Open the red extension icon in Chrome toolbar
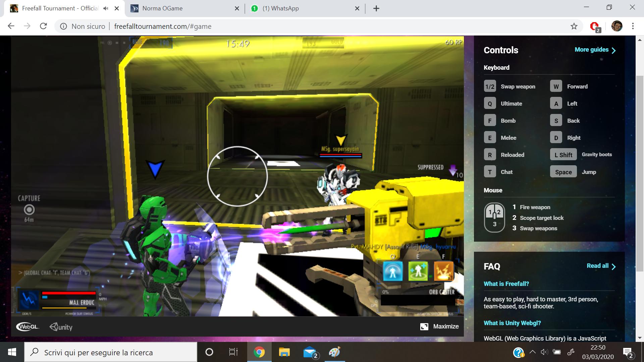The image size is (644, 362). 595,26
